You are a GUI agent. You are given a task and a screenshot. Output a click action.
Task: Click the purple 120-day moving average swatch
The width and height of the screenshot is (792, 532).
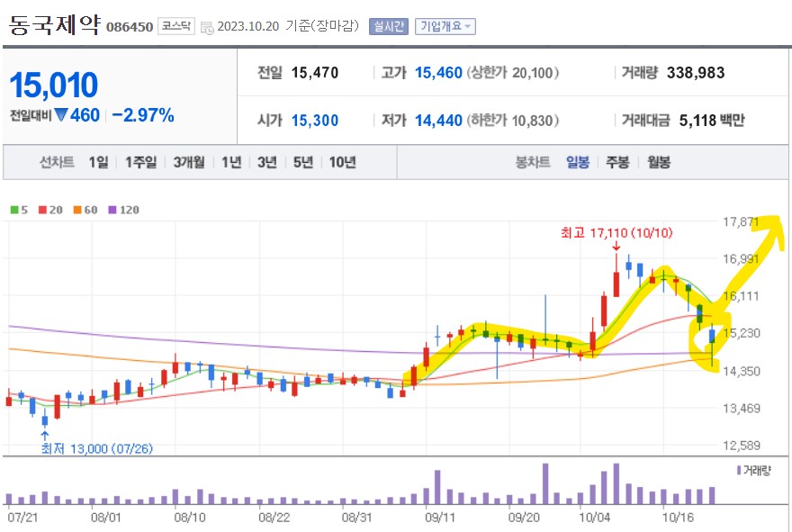point(112,210)
